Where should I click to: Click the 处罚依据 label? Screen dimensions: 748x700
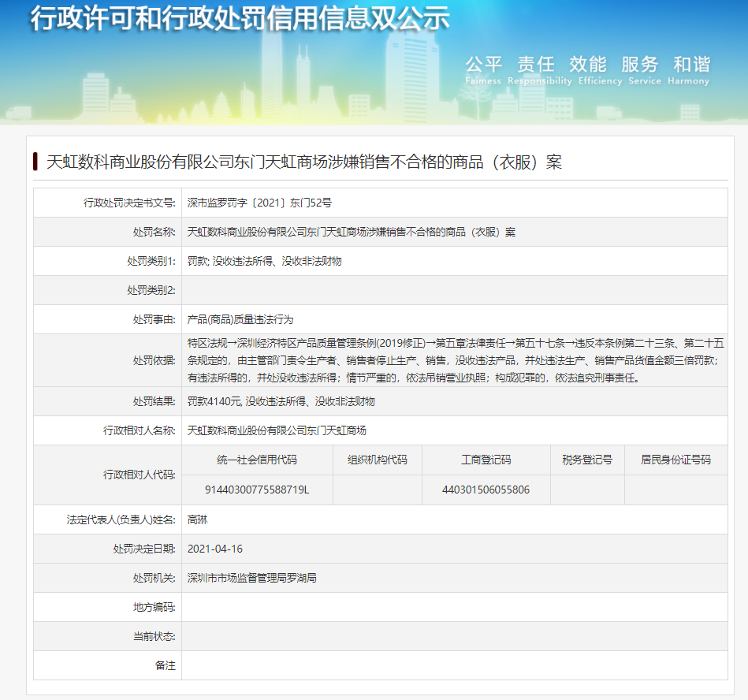[154, 360]
